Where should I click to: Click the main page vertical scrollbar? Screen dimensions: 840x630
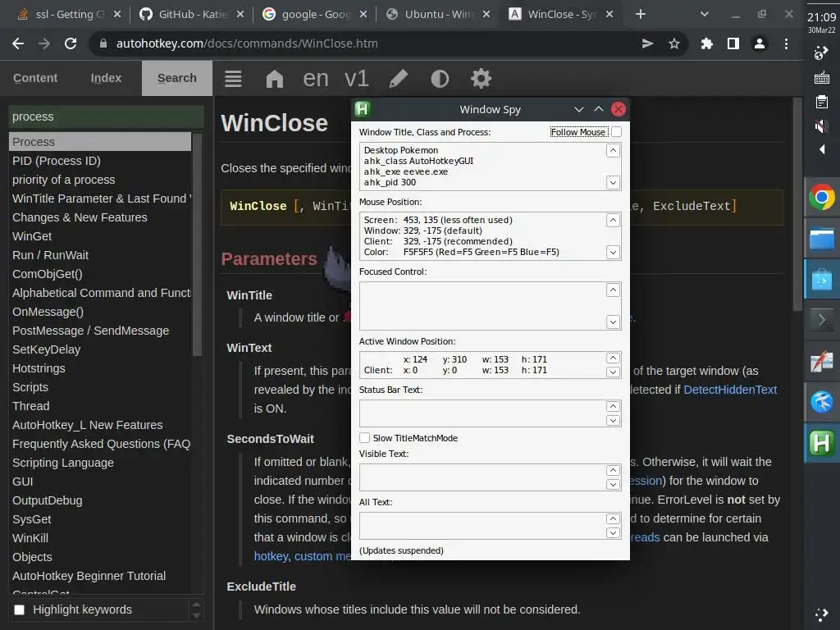coord(797,203)
